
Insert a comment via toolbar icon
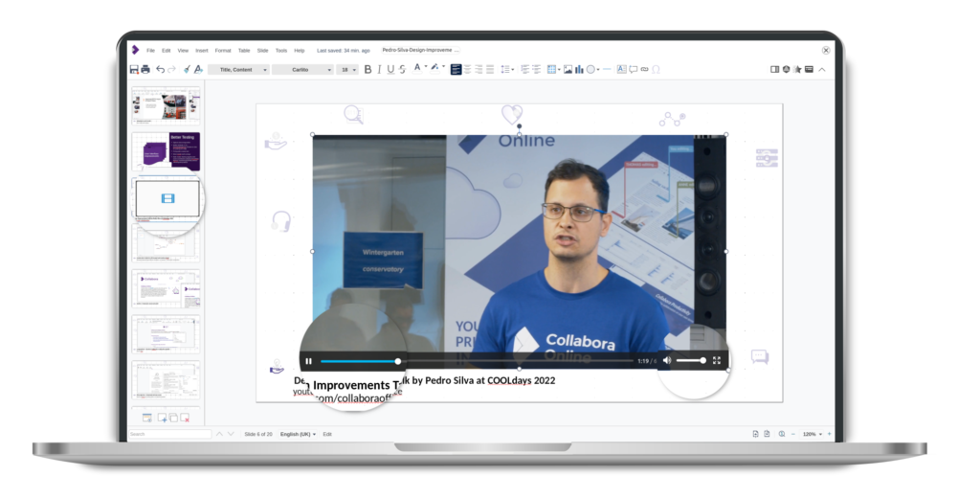(634, 69)
